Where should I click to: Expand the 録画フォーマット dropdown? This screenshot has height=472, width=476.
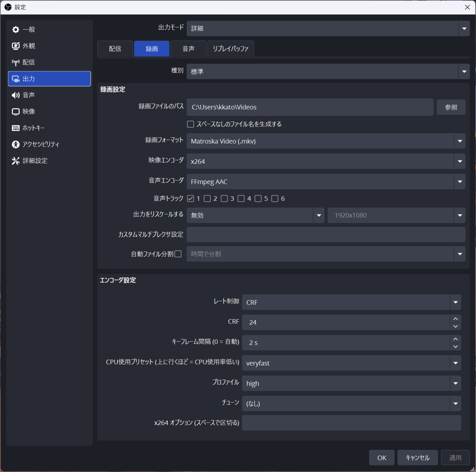click(326, 141)
